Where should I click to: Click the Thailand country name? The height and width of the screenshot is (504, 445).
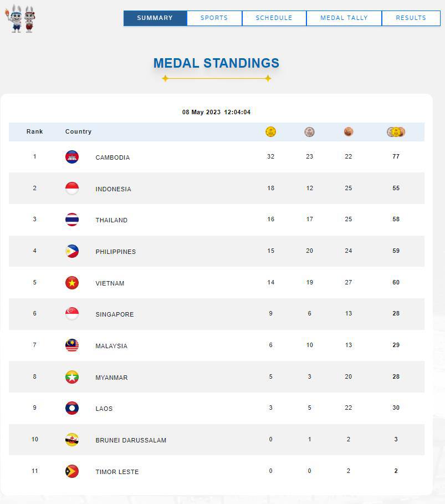(111, 220)
